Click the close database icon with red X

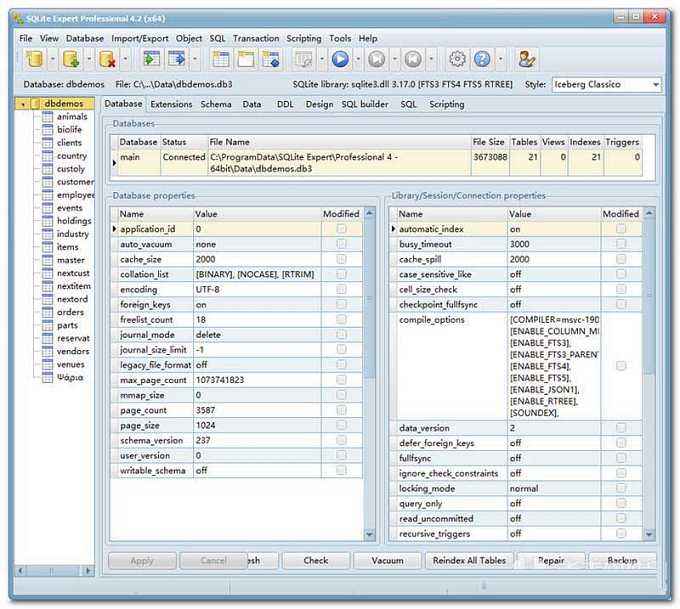click(108, 59)
